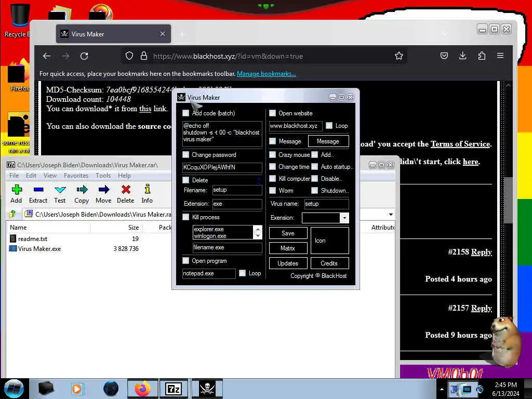Click the site lock icon in the address bar
Viewport: 532px width, 399px height.
(x=144, y=56)
